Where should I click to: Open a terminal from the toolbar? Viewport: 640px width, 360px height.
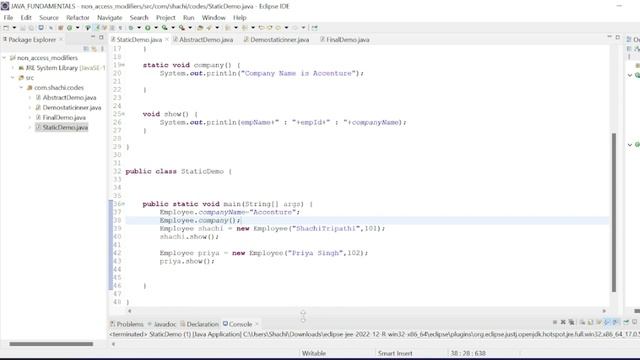tap(41, 28)
